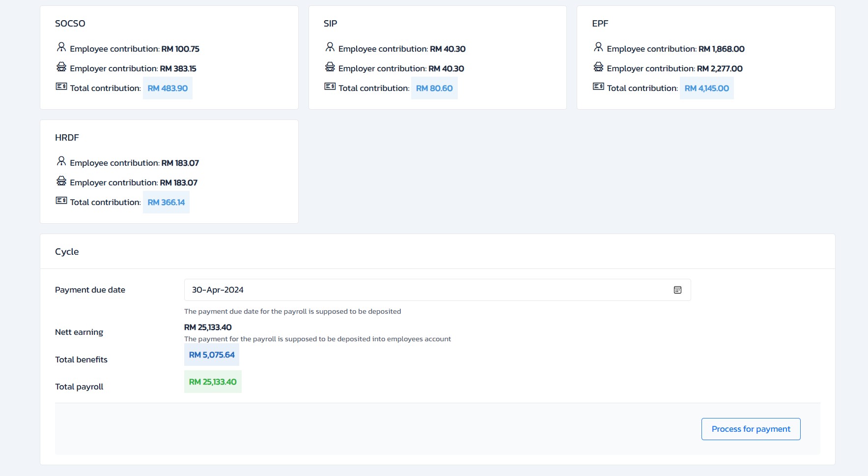Click the EPF total RM 4,145.00 badge
The image size is (868, 476).
(x=706, y=89)
